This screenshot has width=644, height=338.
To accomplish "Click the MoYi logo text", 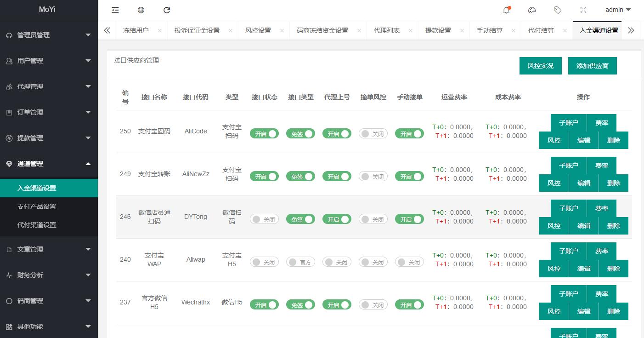I will pos(47,9).
